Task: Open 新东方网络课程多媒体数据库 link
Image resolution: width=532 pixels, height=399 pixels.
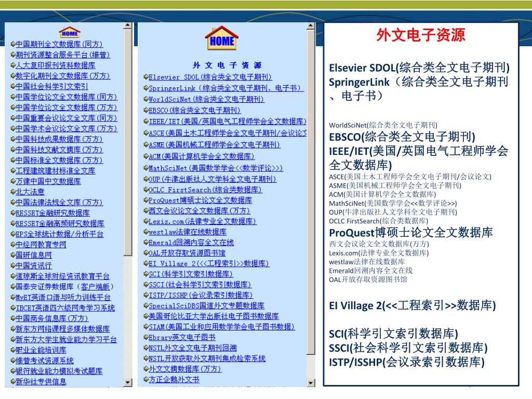Action: (63, 329)
